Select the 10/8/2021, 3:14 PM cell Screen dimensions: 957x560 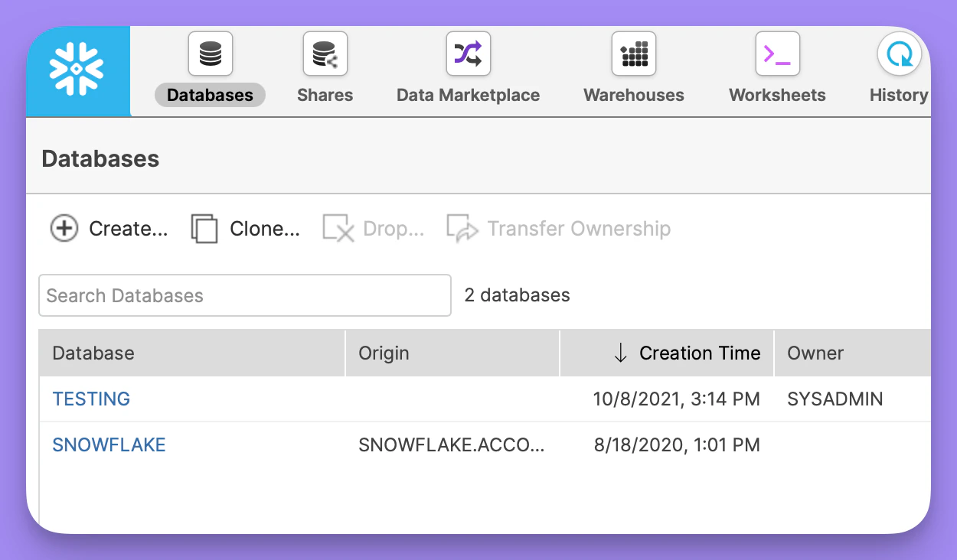[677, 399]
